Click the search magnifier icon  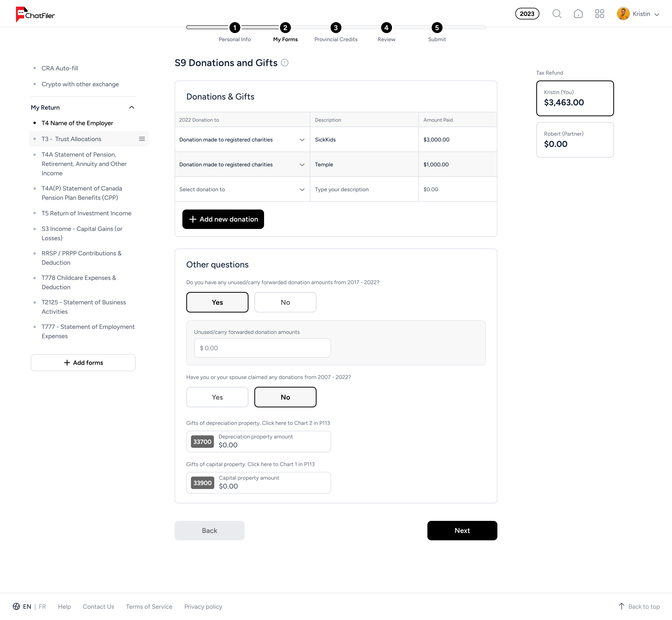click(x=556, y=14)
